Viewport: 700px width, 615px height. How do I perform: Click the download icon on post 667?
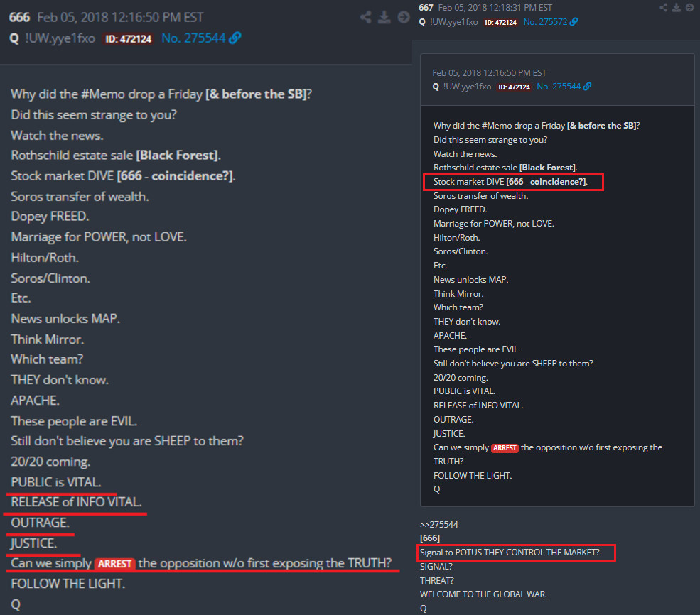coord(677,8)
